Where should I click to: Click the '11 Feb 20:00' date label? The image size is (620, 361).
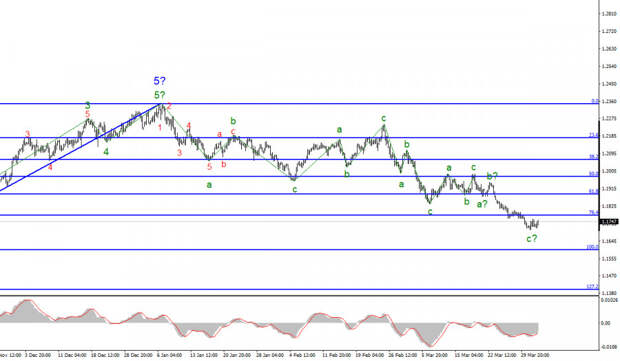(336, 355)
